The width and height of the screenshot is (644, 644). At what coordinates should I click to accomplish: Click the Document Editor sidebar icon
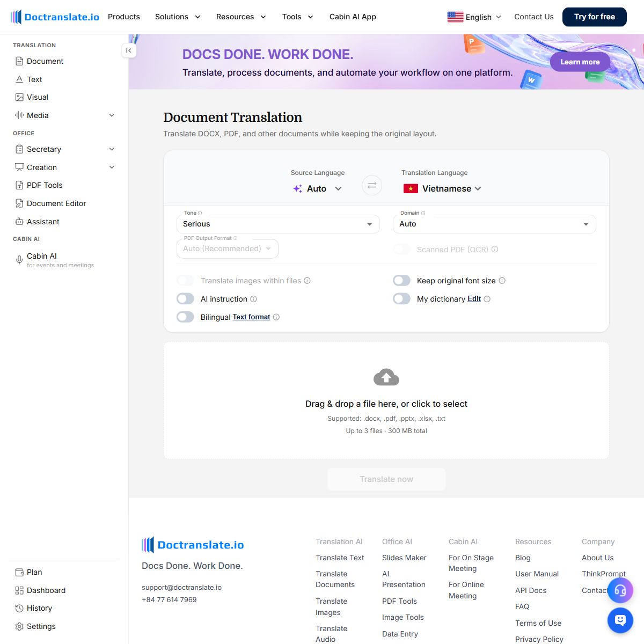pos(19,203)
